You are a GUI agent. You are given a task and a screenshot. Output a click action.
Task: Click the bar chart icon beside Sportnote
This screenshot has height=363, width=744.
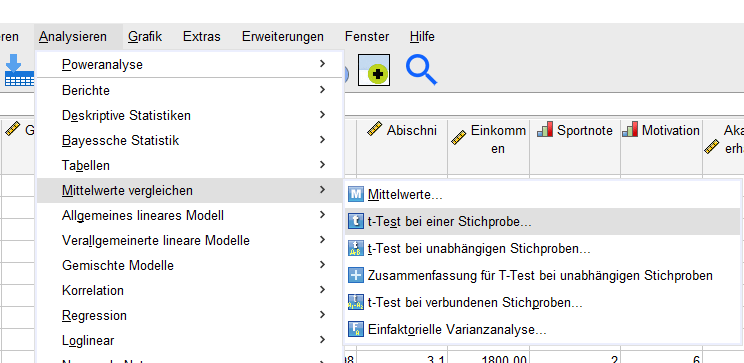[x=545, y=130]
